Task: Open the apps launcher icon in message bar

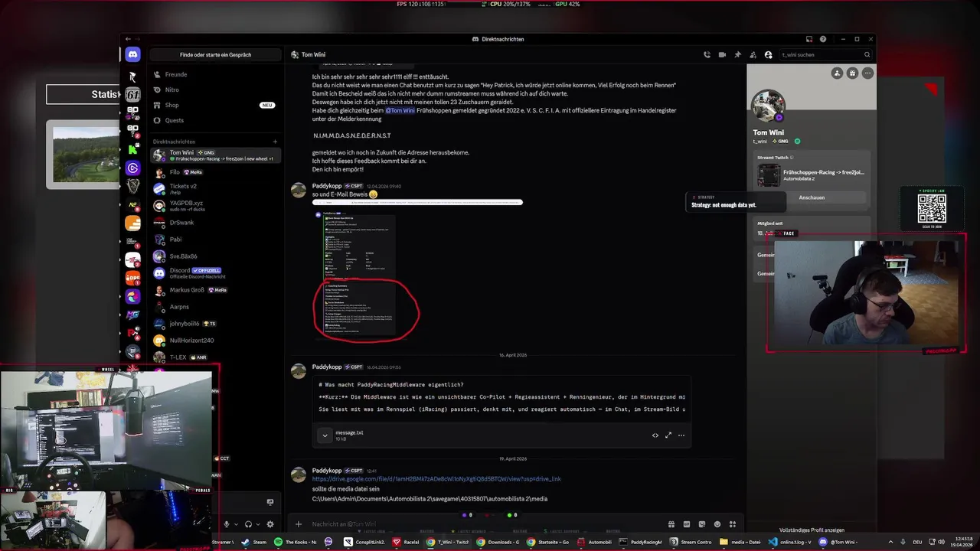Action: (733, 524)
